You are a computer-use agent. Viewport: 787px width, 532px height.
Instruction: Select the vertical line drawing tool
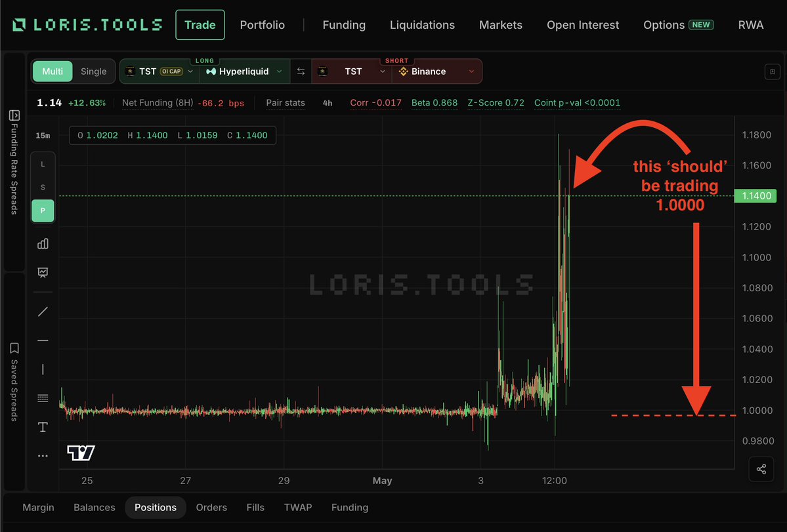(x=43, y=369)
